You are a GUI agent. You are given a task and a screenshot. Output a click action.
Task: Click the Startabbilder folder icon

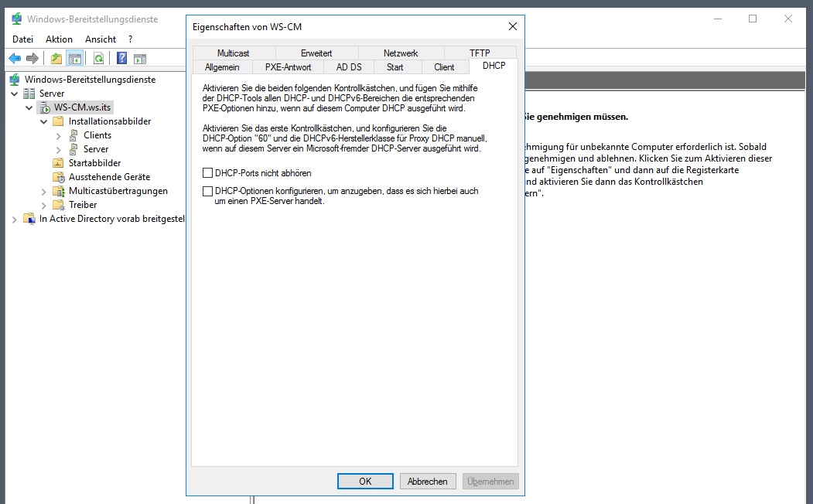tap(58, 163)
